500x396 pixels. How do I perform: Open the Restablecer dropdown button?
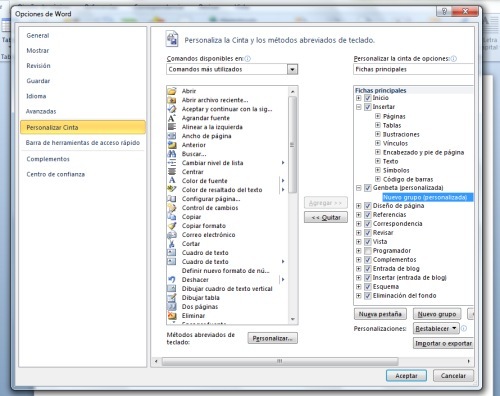click(436, 329)
